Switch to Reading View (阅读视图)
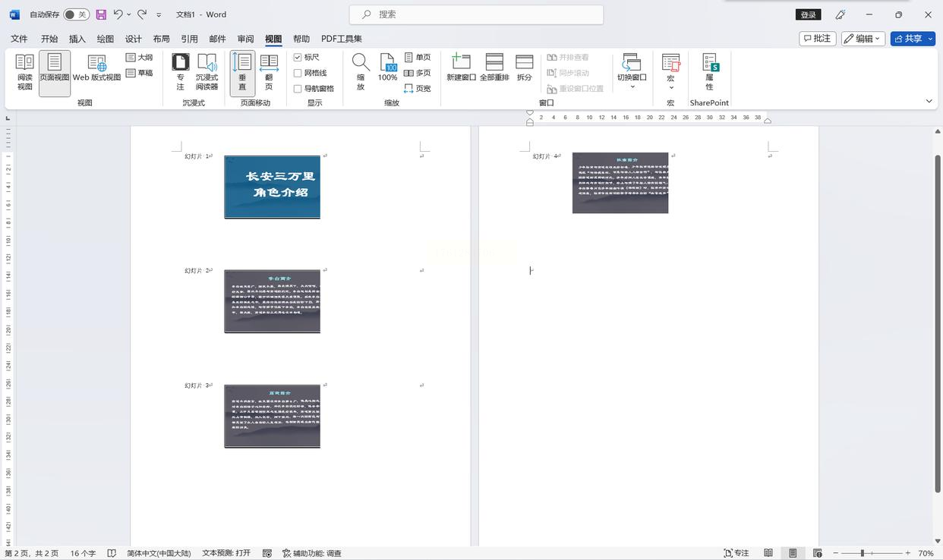Viewport: 943px width, 560px height. click(25, 73)
